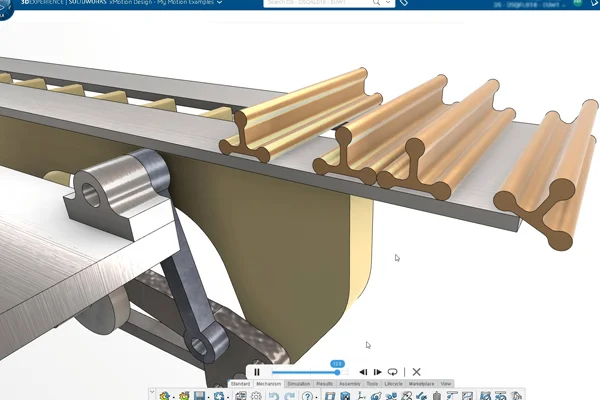Step forward one frame in animation
The image size is (600, 400).
(x=378, y=372)
